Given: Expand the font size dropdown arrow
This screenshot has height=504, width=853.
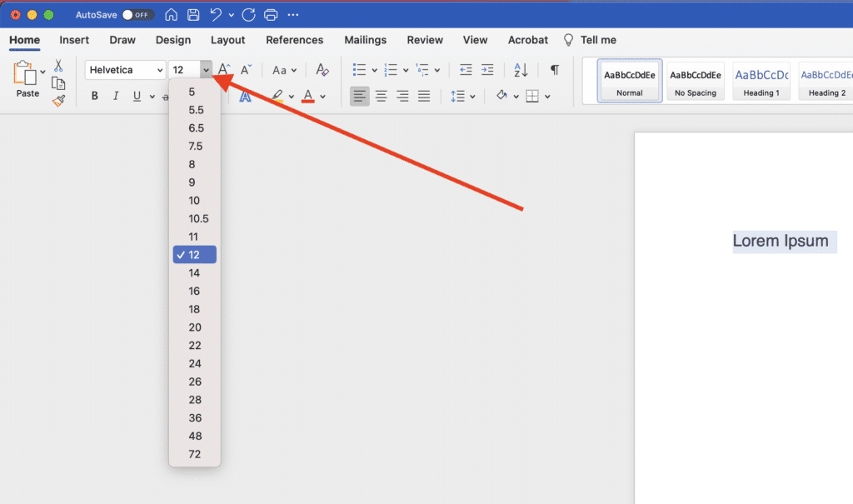Looking at the screenshot, I should pyautogui.click(x=206, y=70).
